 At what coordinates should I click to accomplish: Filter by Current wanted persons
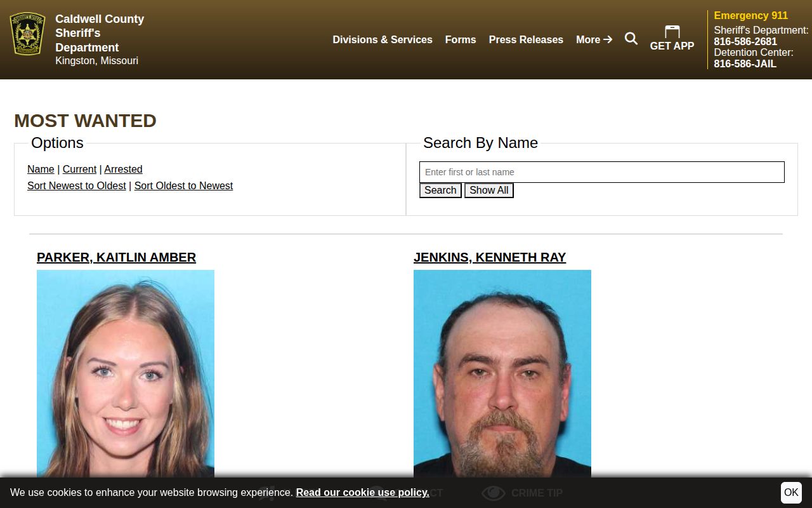click(79, 169)
